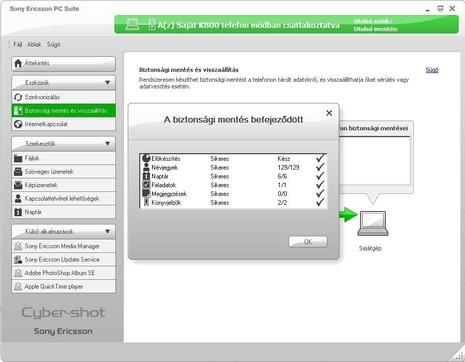Click the Sony Ericsson Media Manager icon

tap(18, 246)
